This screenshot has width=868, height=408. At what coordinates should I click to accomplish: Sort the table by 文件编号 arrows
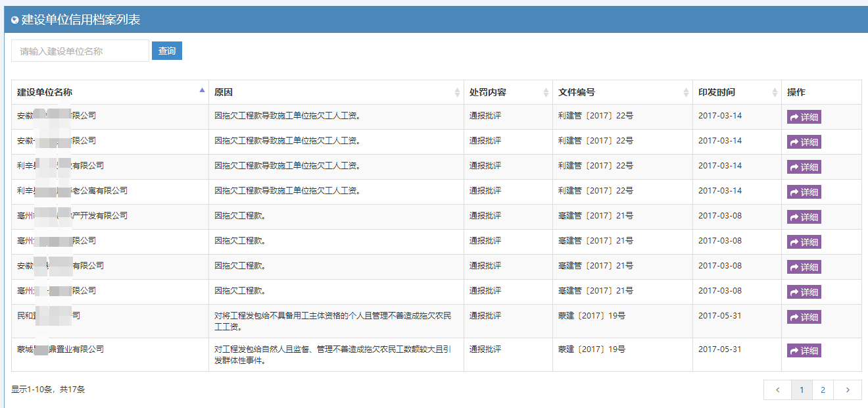[687, 93]
